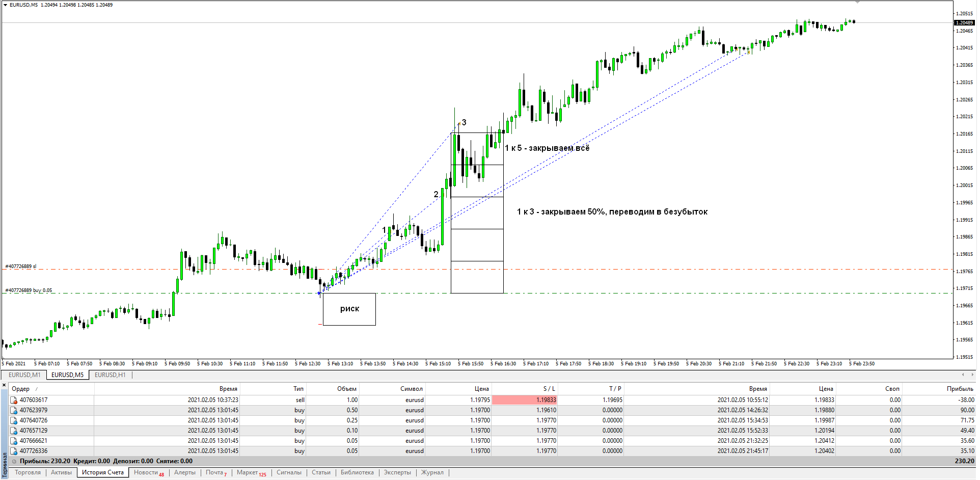The image size is (980, 480).
Task: Click the sell type cell
Action: click(x=300, y=400)
